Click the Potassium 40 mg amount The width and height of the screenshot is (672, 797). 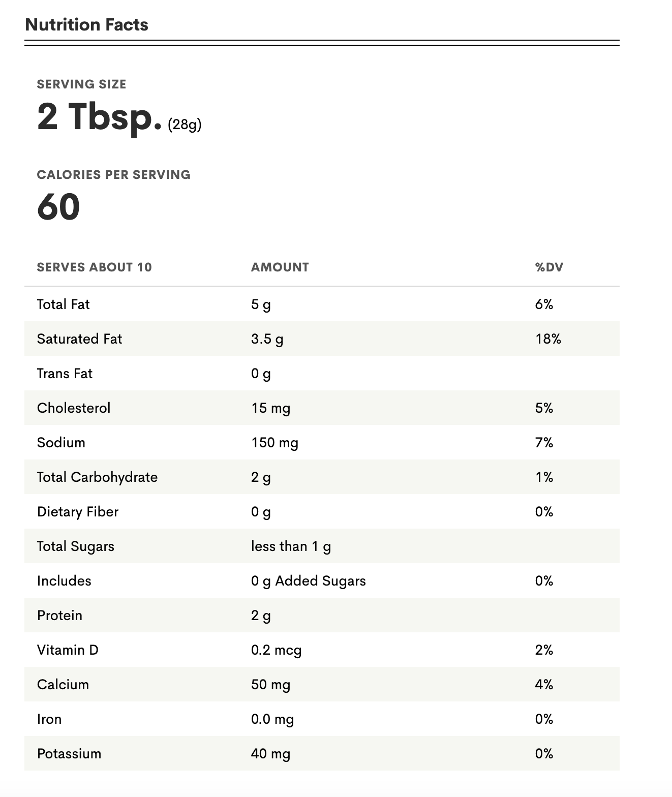(x=270, y=754)
